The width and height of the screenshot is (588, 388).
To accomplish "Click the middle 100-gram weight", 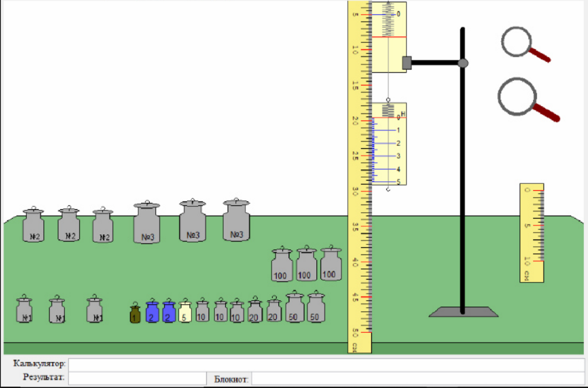I will (x=307, y=263).
